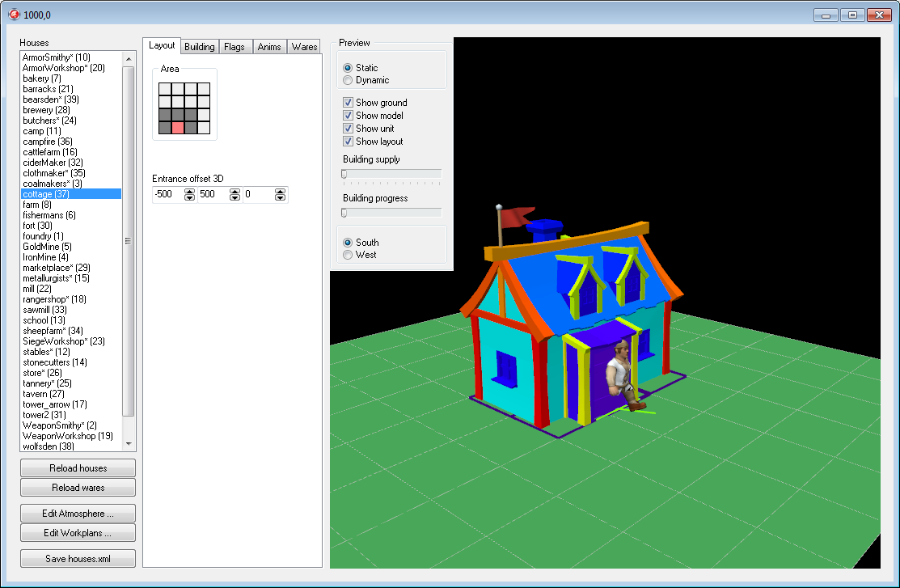Click the Building supply slider handle
This screenshot has height=588, width=900.
point(344,174)
